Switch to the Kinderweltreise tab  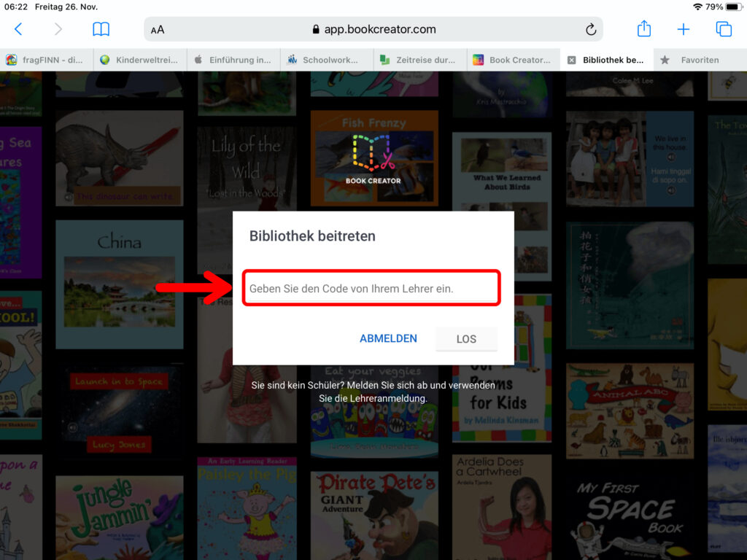(140, 60)
